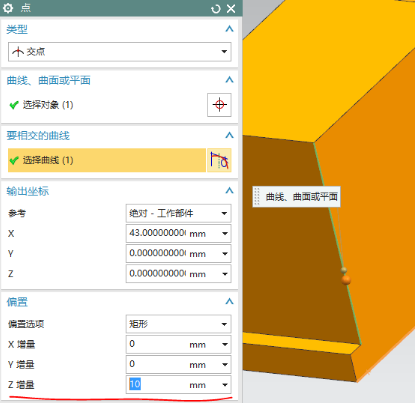Open the Y coordinate dropdown arrow
The width and height of the screenshot is (415, 404).
click(x=225, y=254)
